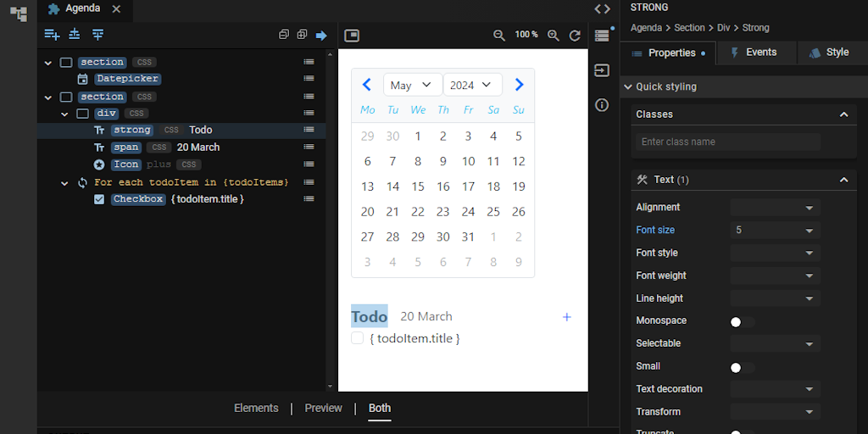The height and width of the screenshot is (434, 868).
Task: Toggle the Small switch
Action: (x=742, y=367)
